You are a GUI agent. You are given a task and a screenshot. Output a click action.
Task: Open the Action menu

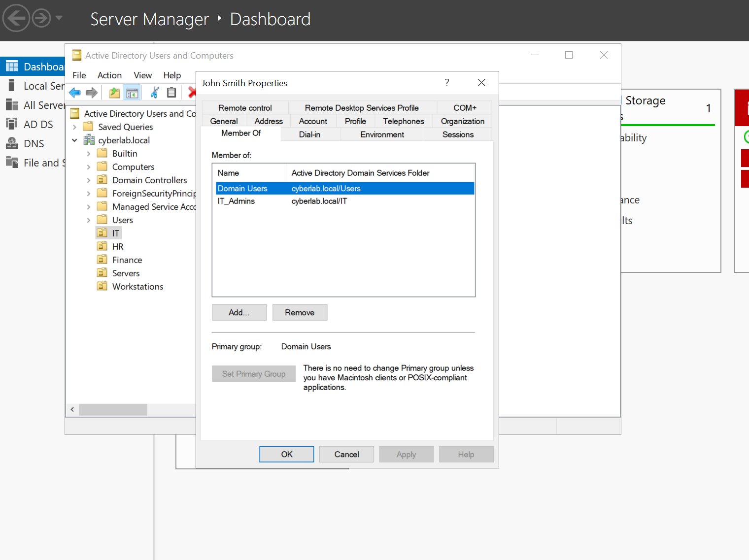109,75
